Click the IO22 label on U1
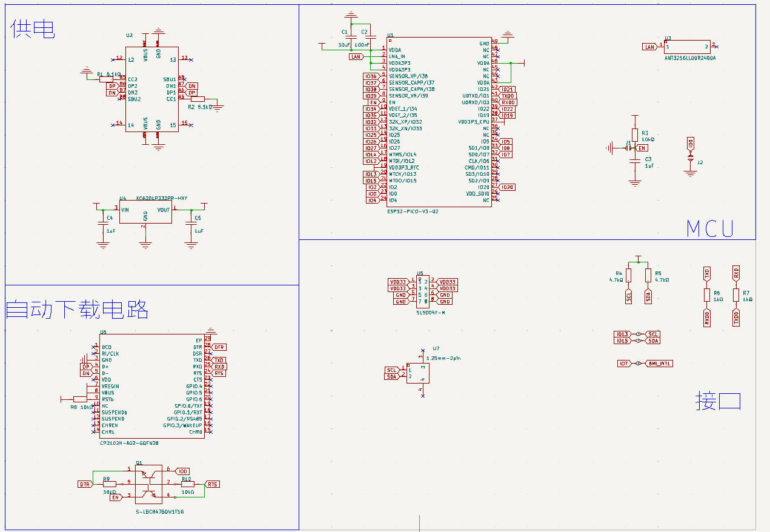 pos(507,109)
